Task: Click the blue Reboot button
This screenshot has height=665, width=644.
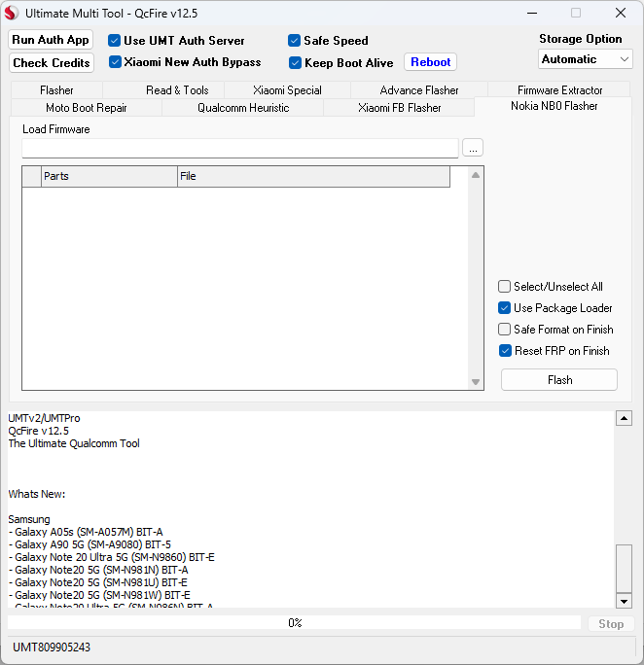Action: tap(430, 62)
